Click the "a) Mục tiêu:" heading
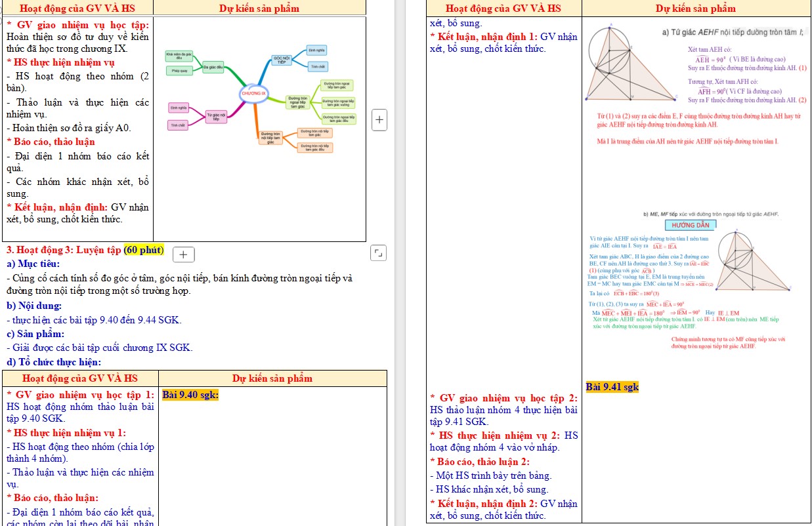This screenshot has width=812, height=526. point(33,264)
